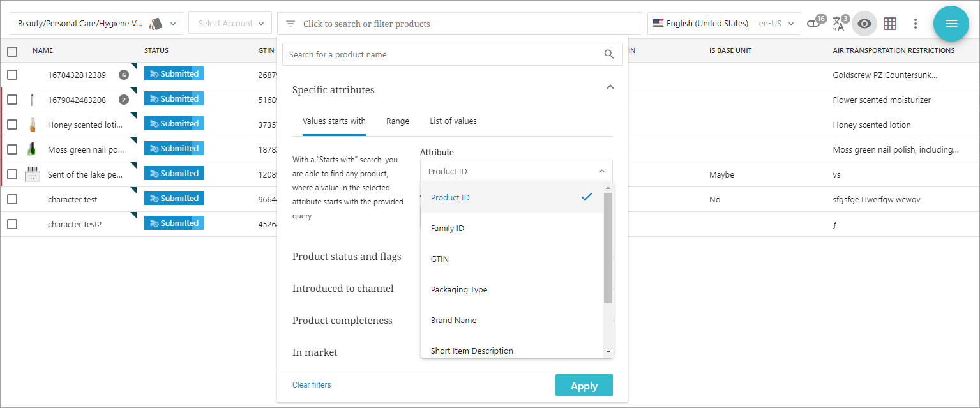Viewport: 980px width, 408px height.
Task: Click the lotion thumbnail for Honey scented lotion
Action: coord(32,125)
